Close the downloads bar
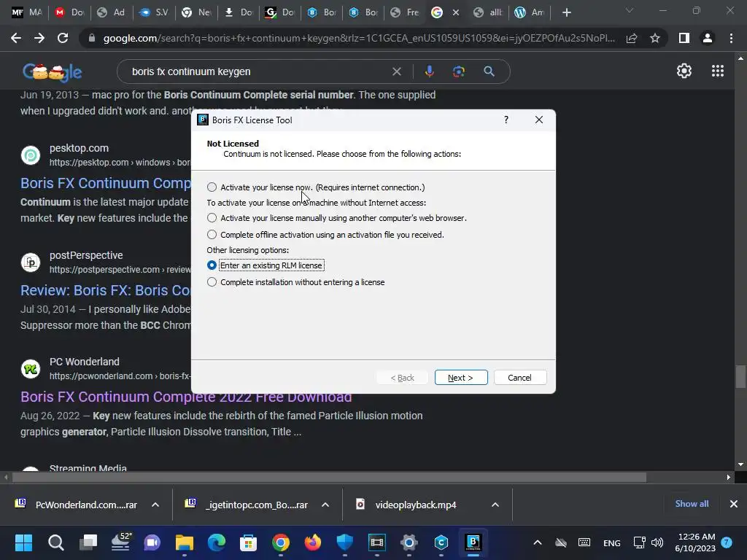Viewport: 747px width, 560px height. (x=734, y=504)
